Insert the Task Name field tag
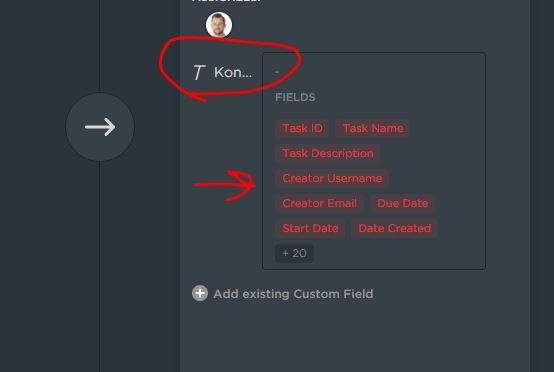The width and height of the screenshot is (554, 372). point(373,128)
